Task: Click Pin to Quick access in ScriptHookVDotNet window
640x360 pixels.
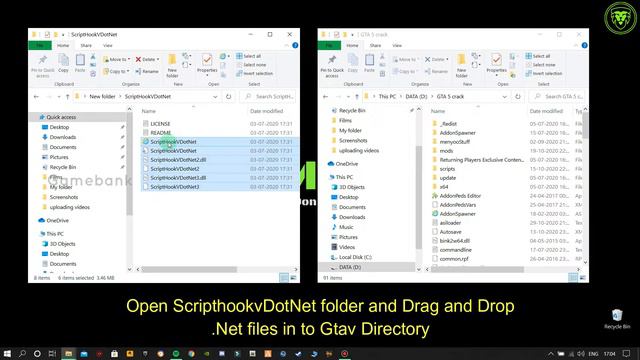Action: (x=42, y=66)
